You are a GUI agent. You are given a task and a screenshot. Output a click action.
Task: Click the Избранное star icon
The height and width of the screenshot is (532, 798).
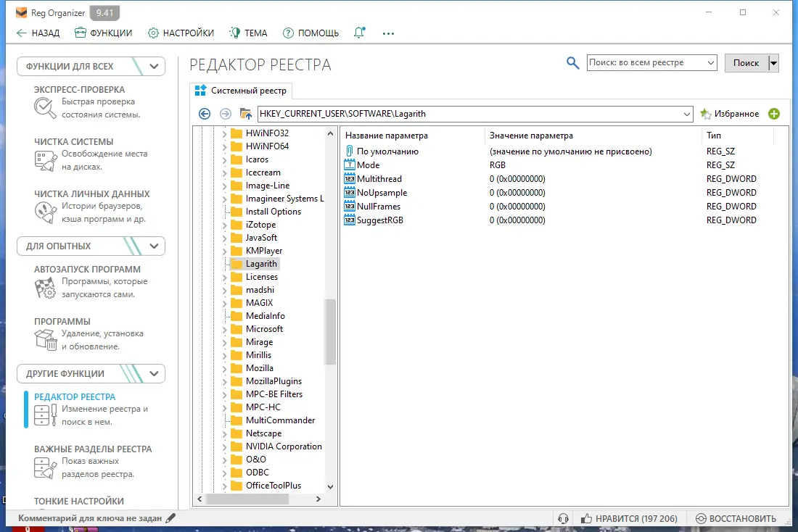(x=706, y=114)
